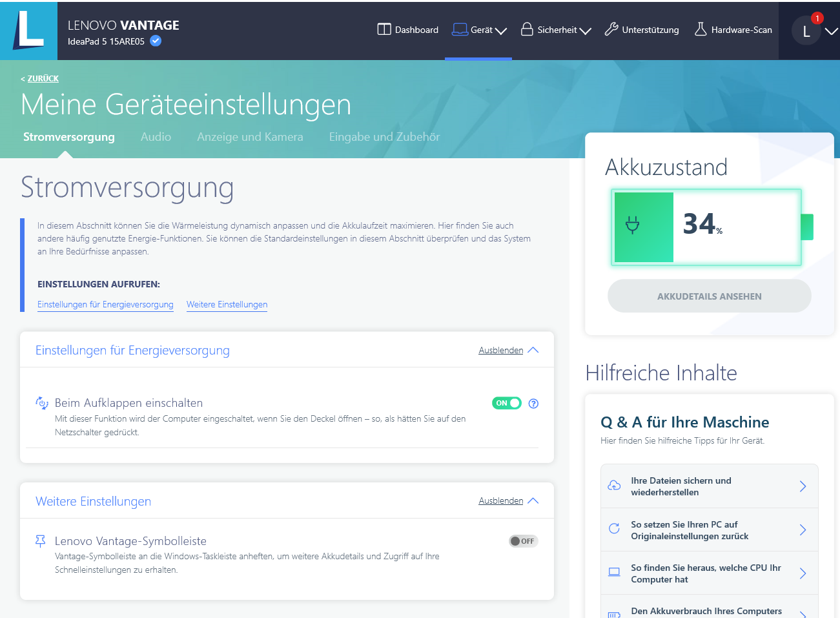
Task: Open the user profile avatar L
Action: click(806, 31)
